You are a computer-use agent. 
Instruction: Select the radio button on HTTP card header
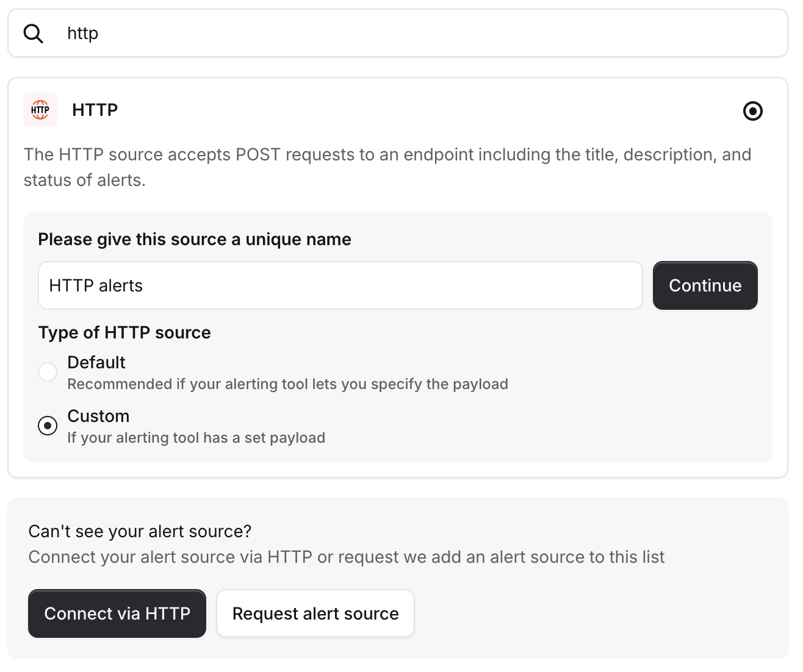click(x=752, y=111)
